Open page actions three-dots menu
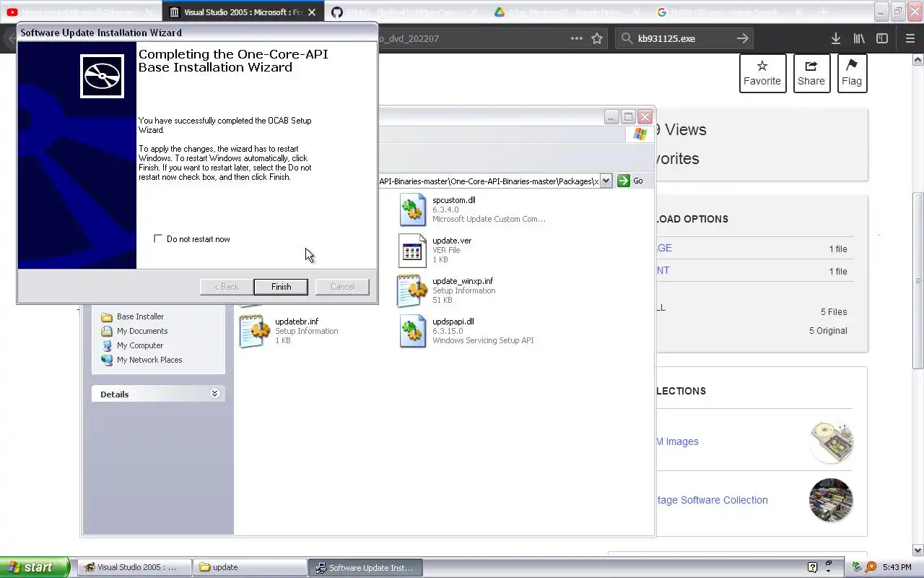The width and height of the screenshot is (924, 578). pyautogui.click(x=576, y=38)
